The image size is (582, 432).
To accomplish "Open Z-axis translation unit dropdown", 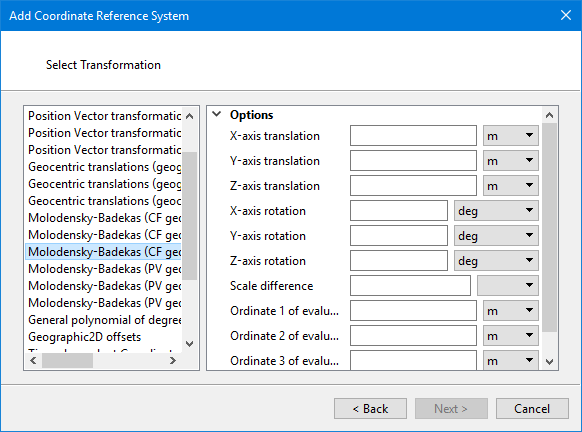I will 511,186.
